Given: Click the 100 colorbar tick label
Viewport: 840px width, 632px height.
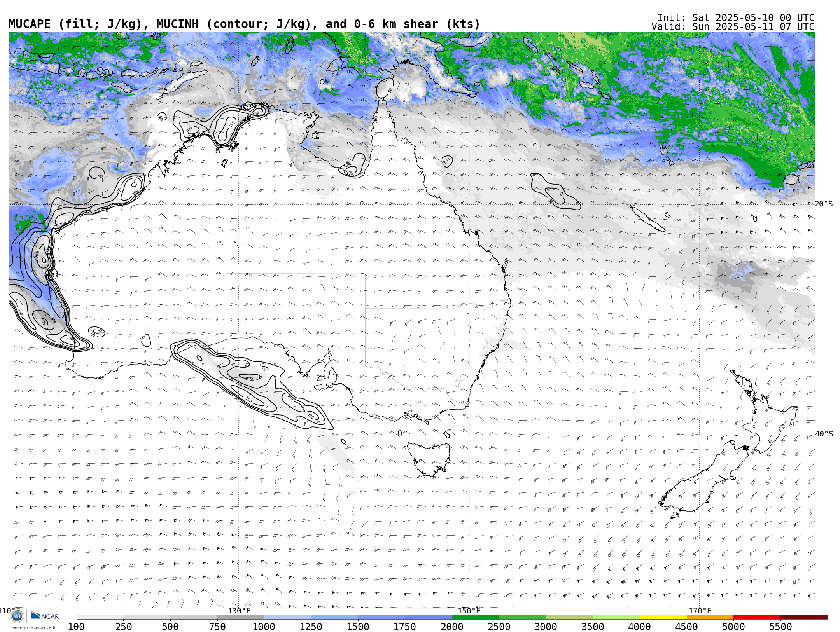Looking at the screenshot, I should pos(76,627).
